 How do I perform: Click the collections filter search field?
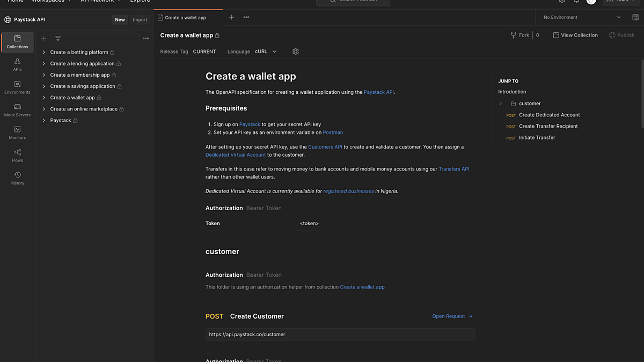coord(95,39)
